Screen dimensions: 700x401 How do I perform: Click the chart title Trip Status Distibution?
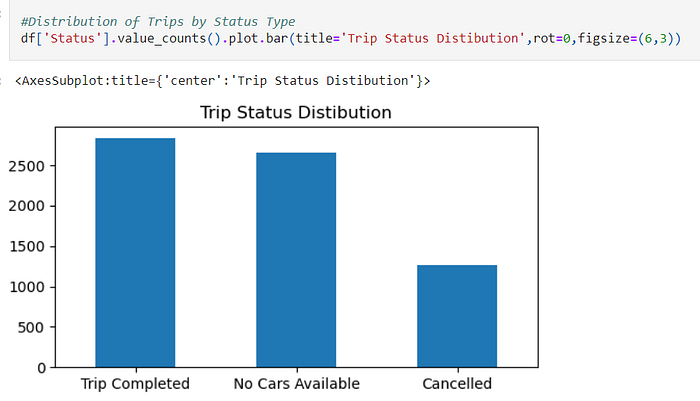pyautogui.click(x=296, y=112)
